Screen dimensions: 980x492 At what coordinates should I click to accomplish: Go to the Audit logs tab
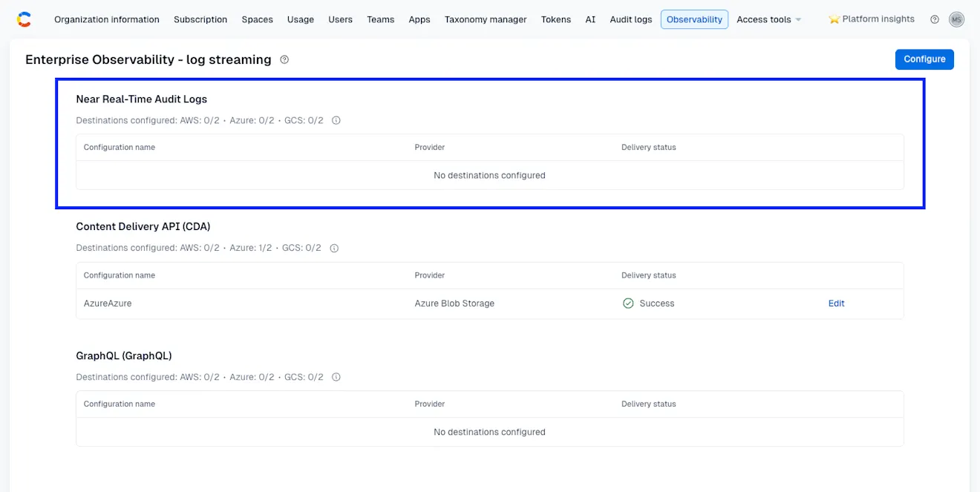[x=631, y=19]
